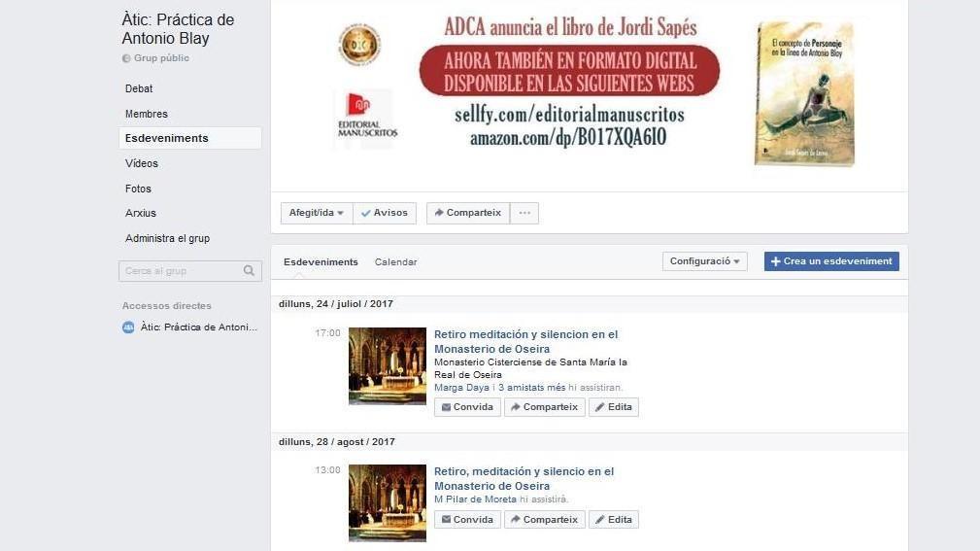980x551 pixels.
Task: Click the book cover image in banner
Action: [x=798, y=93]
